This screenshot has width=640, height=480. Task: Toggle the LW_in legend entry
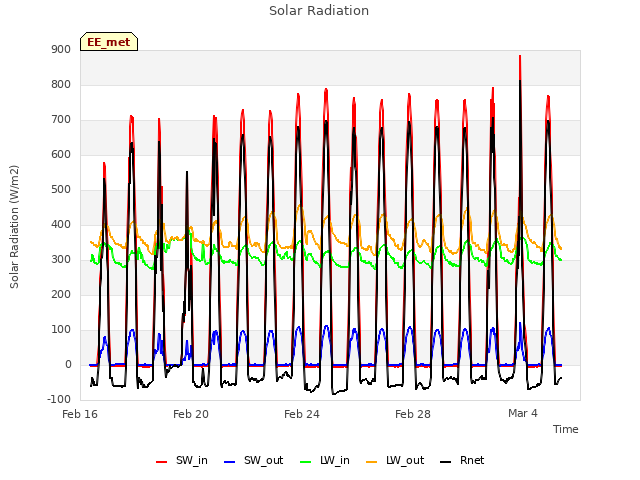click(325, 461)
